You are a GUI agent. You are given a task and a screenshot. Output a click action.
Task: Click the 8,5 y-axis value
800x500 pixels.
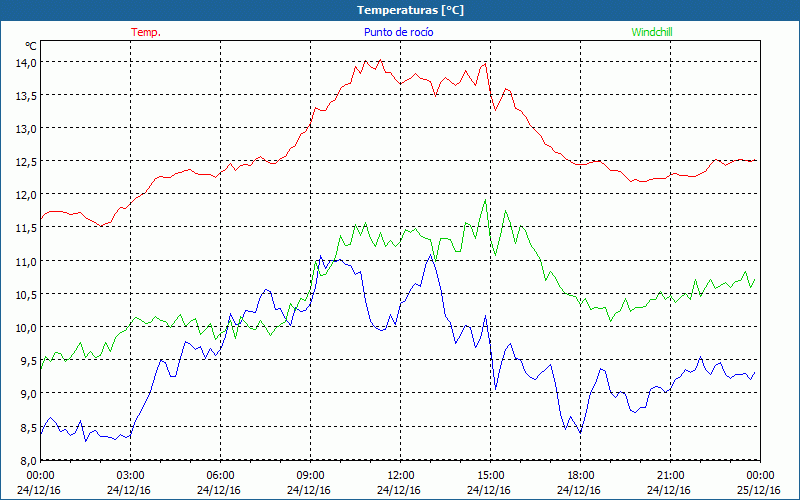(x=28, y=427)
